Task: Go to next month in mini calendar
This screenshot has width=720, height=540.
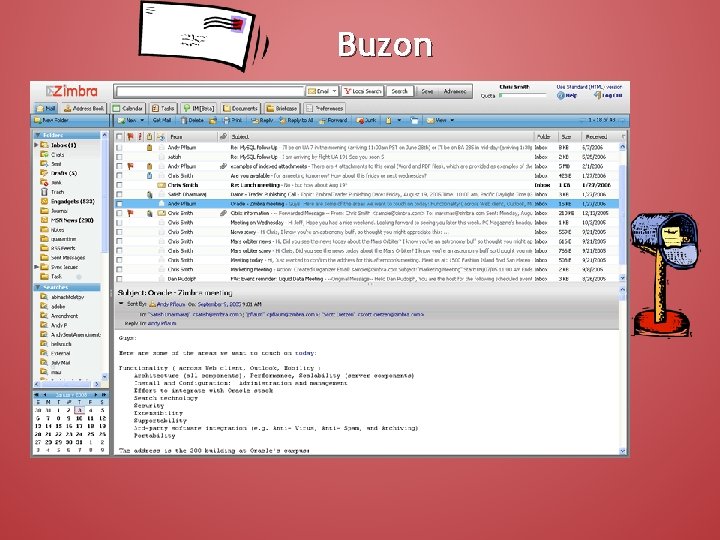Action: point(96,395)
